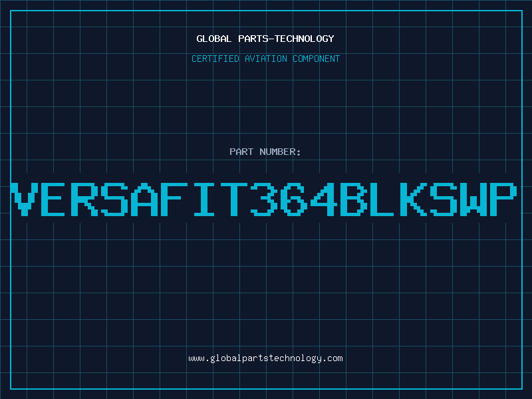
Task: Select the CERTIFIED AVIATION COMPONENT subtitle
Action: [265, 59]
